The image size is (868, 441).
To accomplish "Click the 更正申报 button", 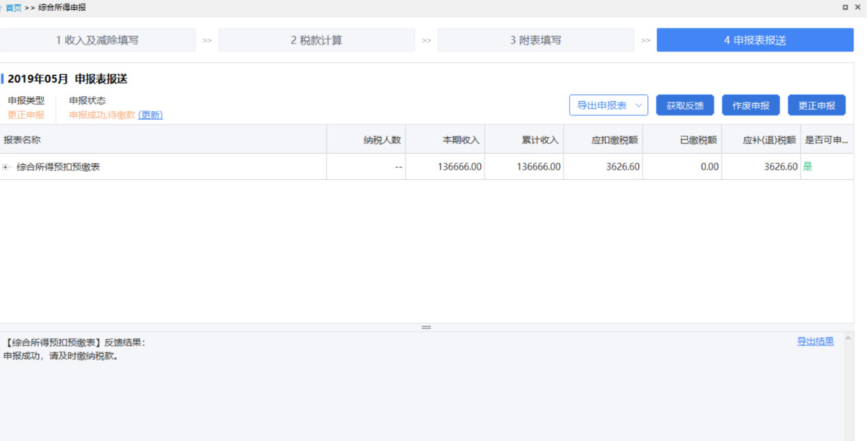I will coord(816,105).
